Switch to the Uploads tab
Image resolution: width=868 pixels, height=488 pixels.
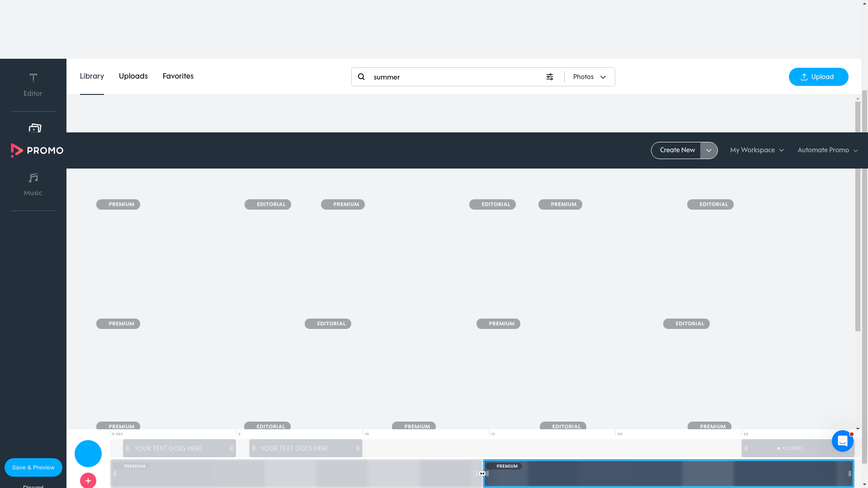click(x=133, y=76)
